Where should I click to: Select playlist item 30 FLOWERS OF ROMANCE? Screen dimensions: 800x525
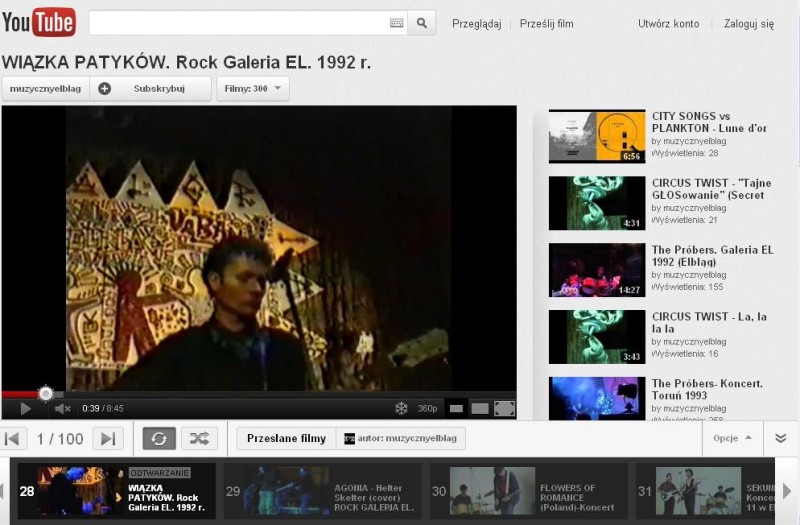[x=529, y=491]
